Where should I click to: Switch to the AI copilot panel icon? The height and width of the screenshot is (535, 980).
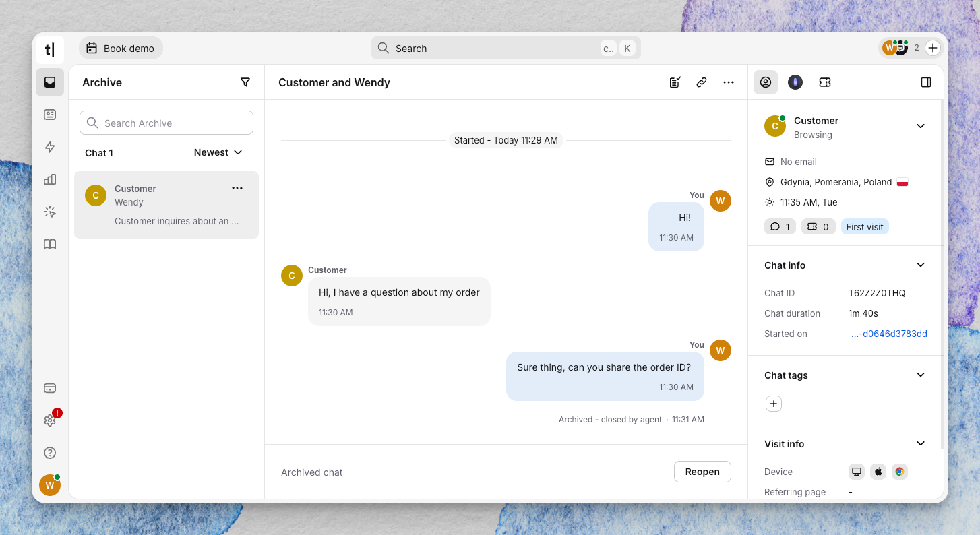pos(795,82)
